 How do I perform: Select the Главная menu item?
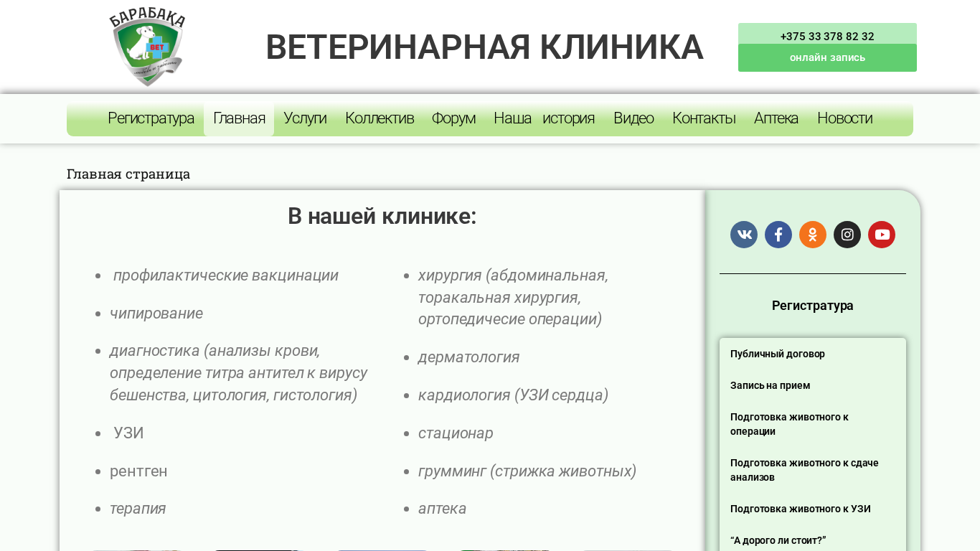click(239, 118)
